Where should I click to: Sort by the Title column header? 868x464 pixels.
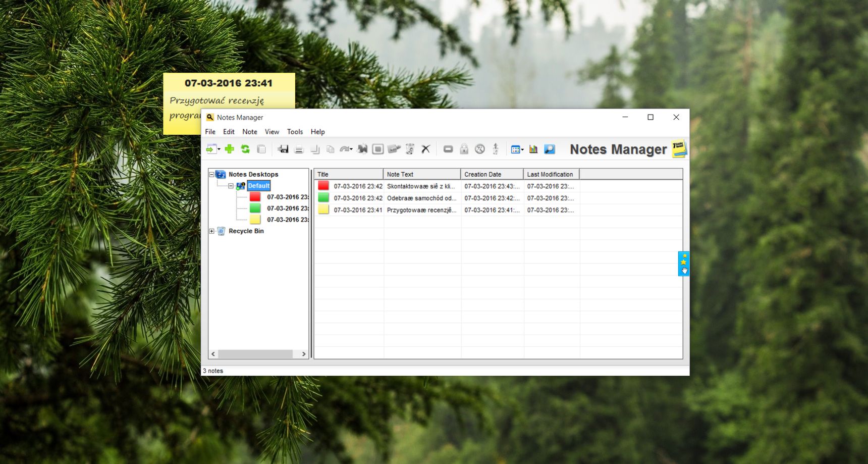(x=349, y=174)
